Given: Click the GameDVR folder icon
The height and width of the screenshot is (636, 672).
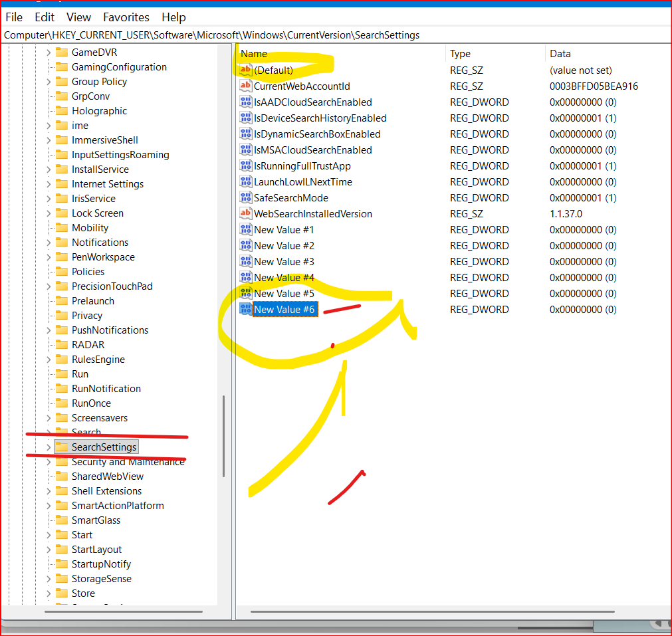Looking at the screenshot, I should point(62,53).
